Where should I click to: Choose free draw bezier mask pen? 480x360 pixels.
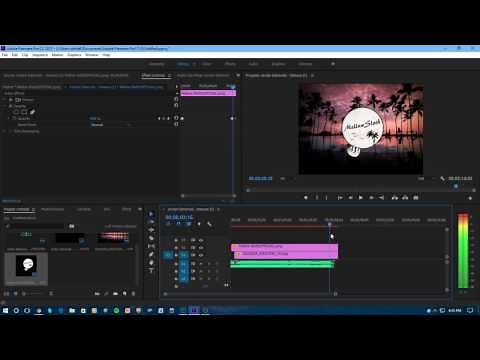(32, 112)
